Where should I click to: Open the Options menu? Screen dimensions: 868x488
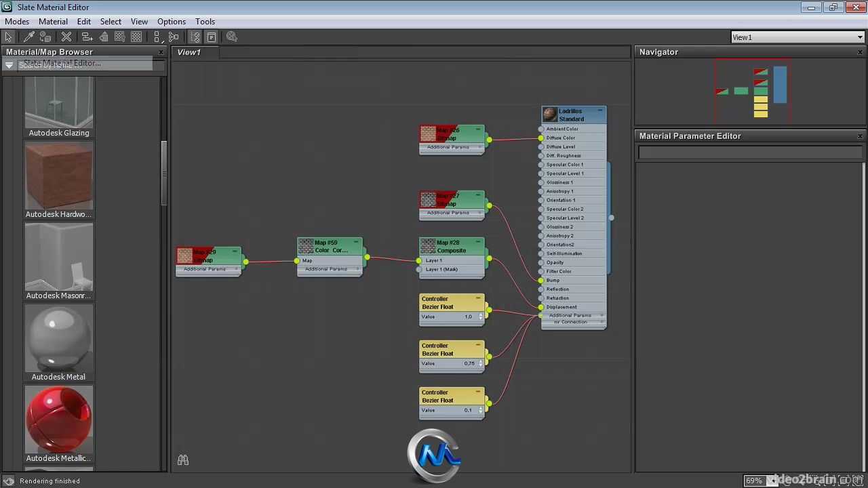tap(172, 22)
